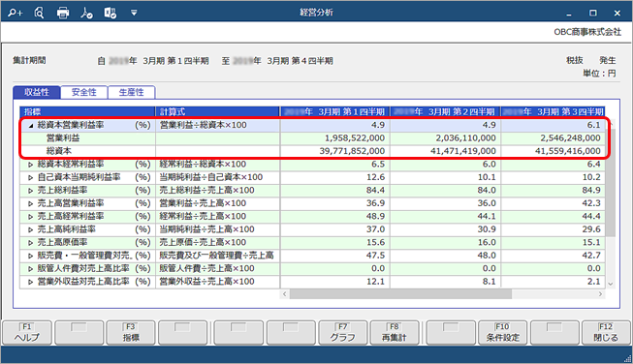Screen dimensions: 633x364
Task: Export to Excel icon
Action: (x=111, y=13)
